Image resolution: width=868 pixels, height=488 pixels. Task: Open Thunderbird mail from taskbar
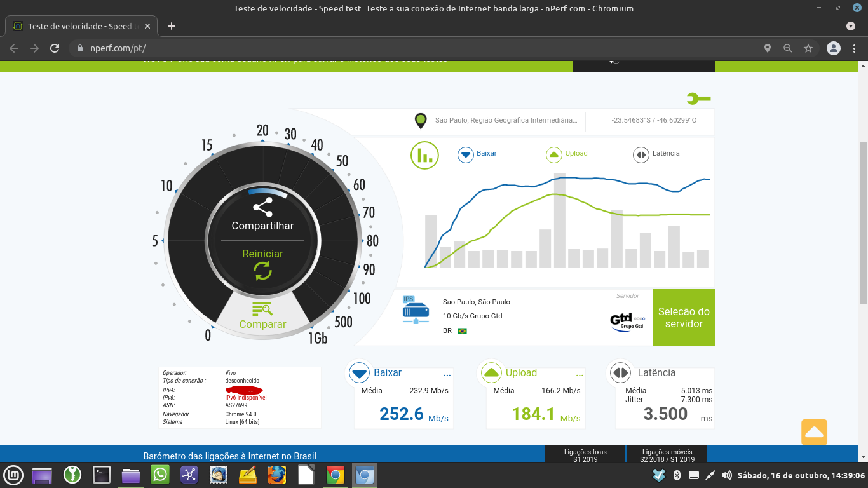coord(219,475)
